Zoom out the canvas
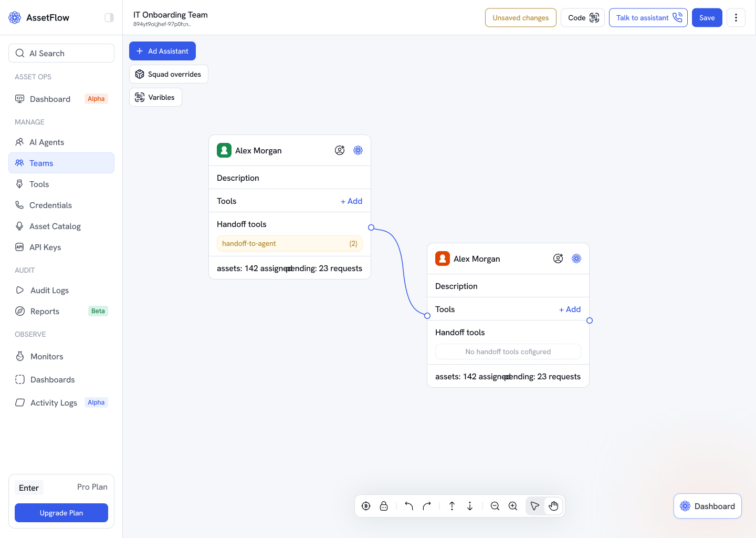756x538 pixels. coord(495,506)
